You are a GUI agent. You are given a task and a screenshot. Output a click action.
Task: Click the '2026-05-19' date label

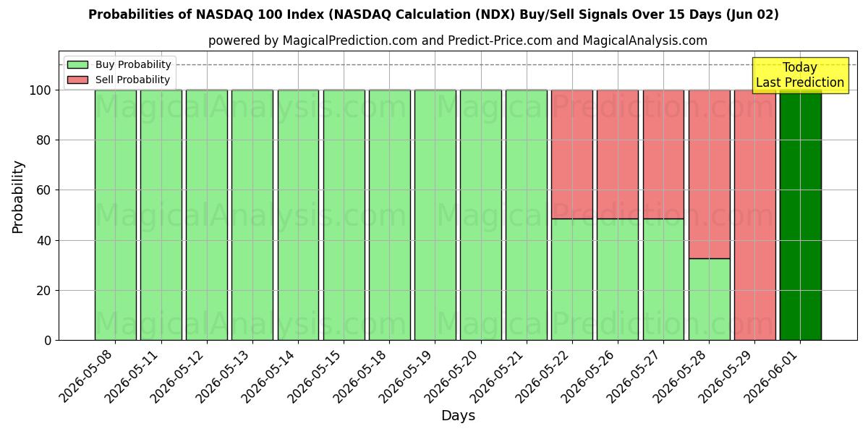(x=407, y=375)
